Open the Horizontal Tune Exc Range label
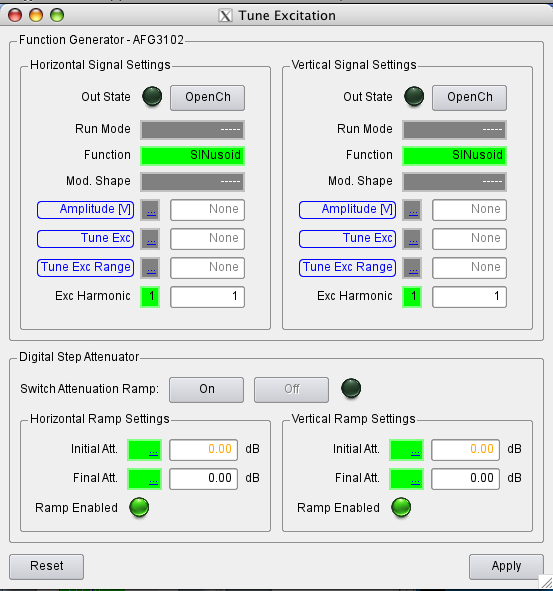 click(86, 268)
